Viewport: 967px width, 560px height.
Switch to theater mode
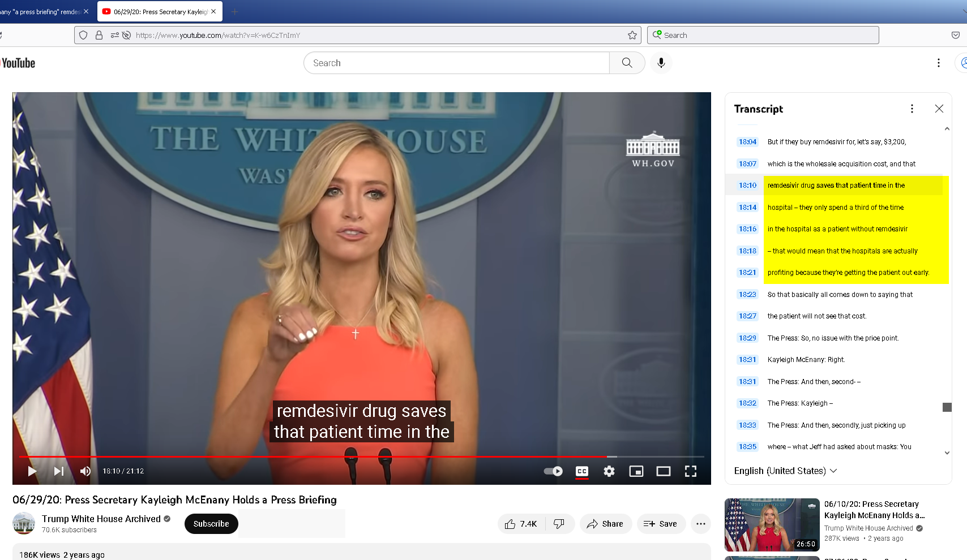click(664, 471)
